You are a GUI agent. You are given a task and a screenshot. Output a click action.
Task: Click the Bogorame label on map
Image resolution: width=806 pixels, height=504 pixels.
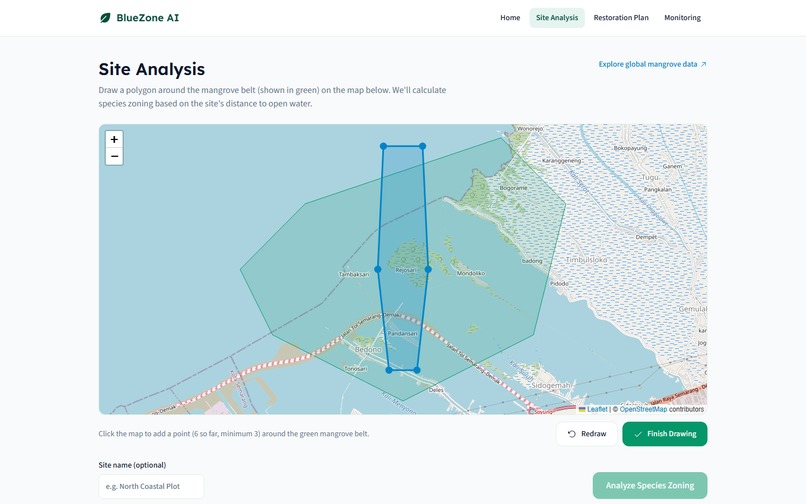pos(514,188)
